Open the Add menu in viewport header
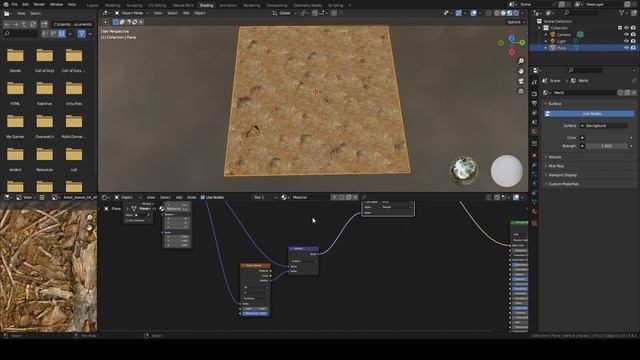Viewport: 640px width, 360px height. pyautogui.click(x=186, y=13)
